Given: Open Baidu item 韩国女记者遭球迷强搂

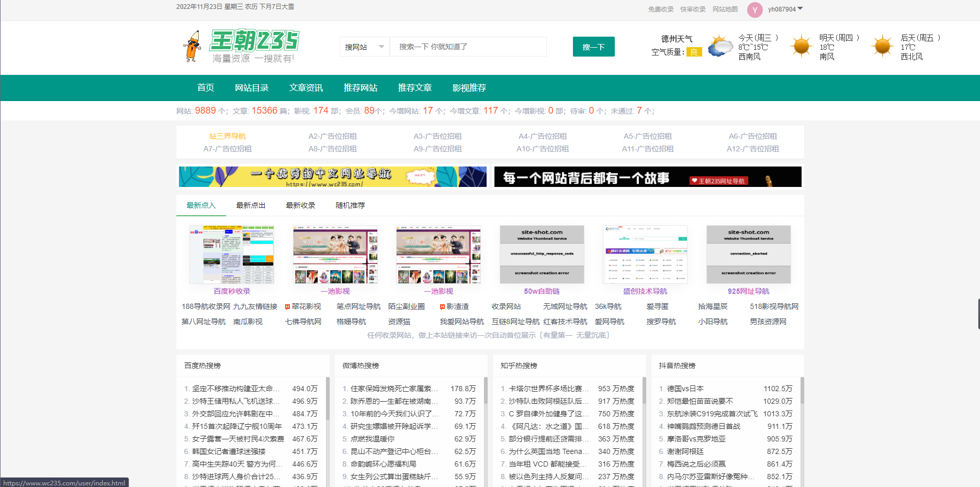Looking at the screenshot, I should pos(229,451).
